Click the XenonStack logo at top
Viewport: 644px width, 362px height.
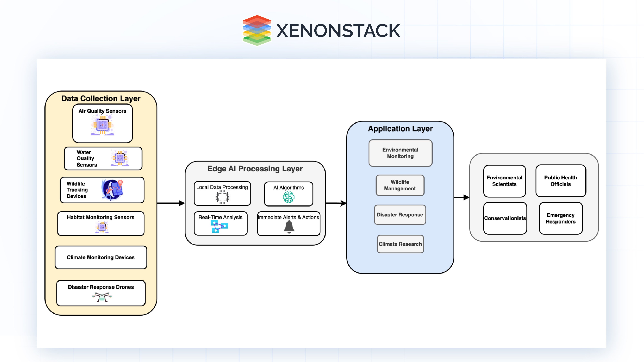tap(322, 29)
